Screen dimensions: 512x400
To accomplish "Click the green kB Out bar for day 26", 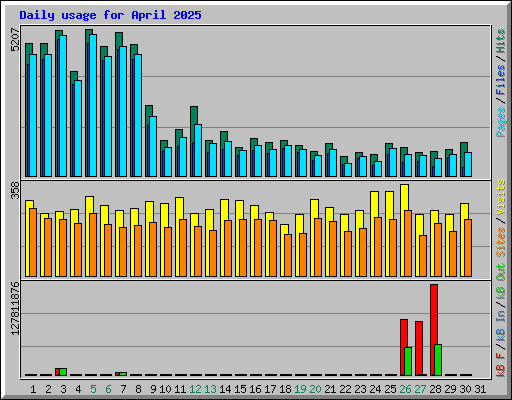I will [408, 361].
